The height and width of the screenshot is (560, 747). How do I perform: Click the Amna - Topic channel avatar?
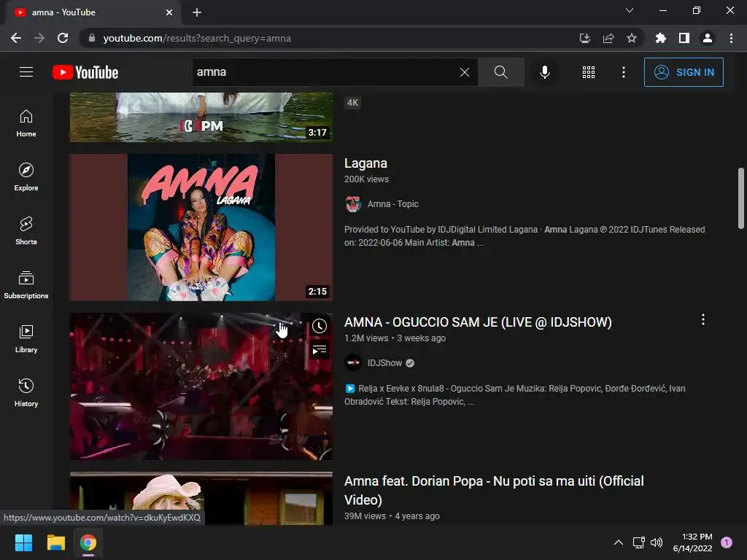353,204
